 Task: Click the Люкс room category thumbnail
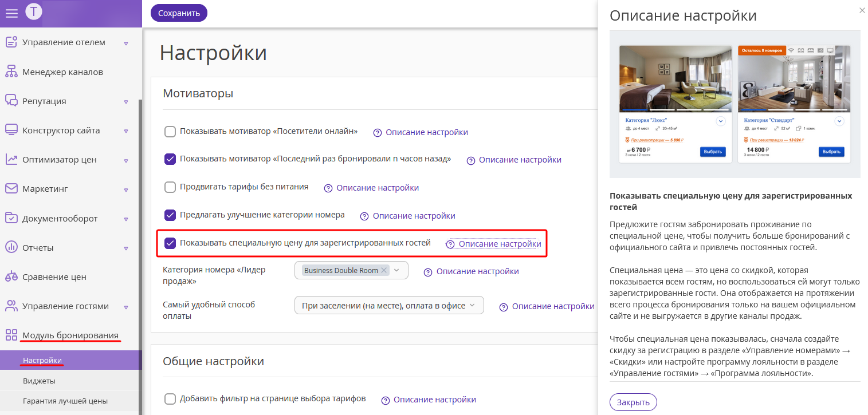tap(676, 80)
